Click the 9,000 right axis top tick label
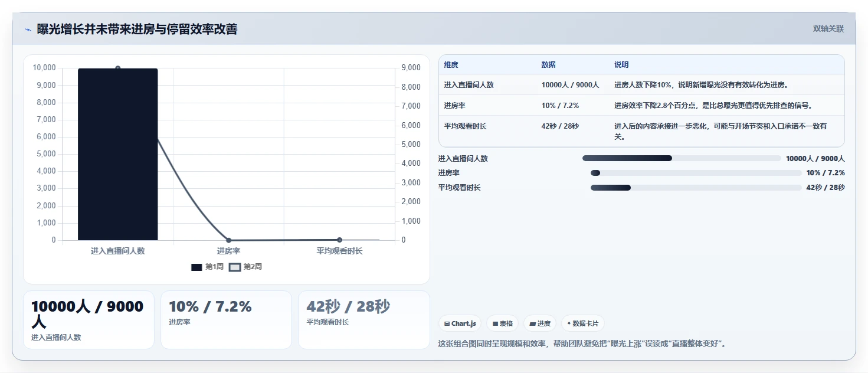This screenshot has height=373, width=868. pos(411,68)
